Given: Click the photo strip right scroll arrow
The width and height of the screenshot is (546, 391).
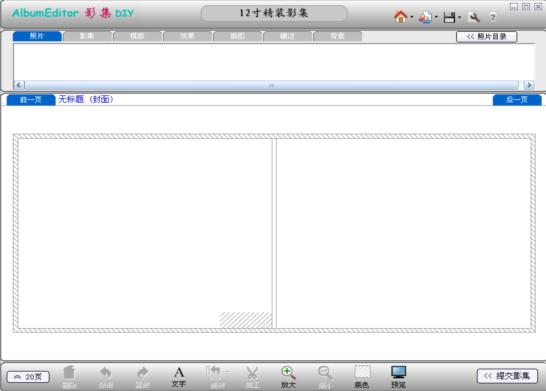Looking at the screenshot, I should click(x=529, y=85).
